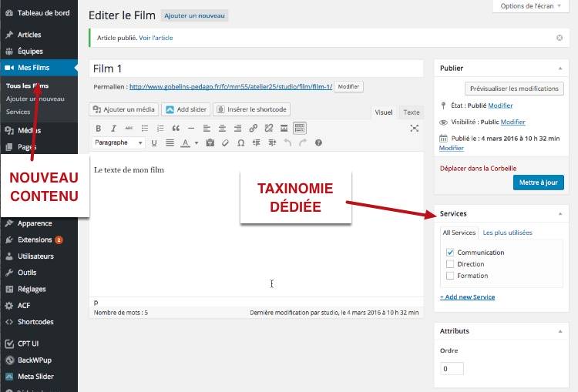Insert Read More tag
This screenshot has height=392, width=578.
click(x=284, y=128)
